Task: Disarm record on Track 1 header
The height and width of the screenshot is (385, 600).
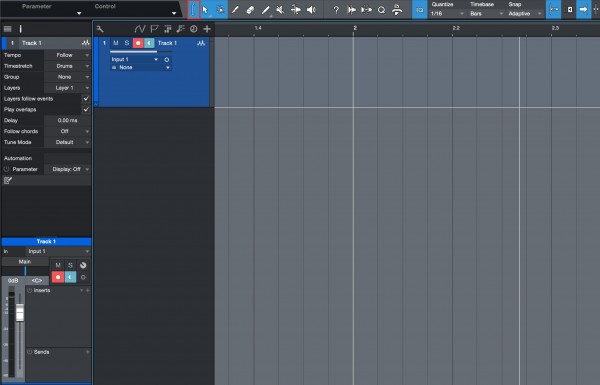Action: point(138,43)
